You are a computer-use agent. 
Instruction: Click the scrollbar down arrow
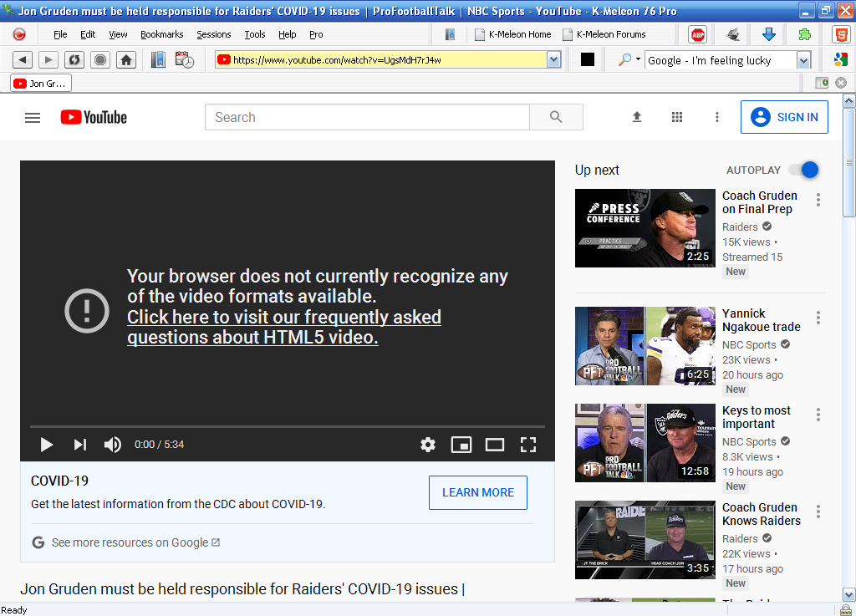pyautogui.click(x=849, y=594)
